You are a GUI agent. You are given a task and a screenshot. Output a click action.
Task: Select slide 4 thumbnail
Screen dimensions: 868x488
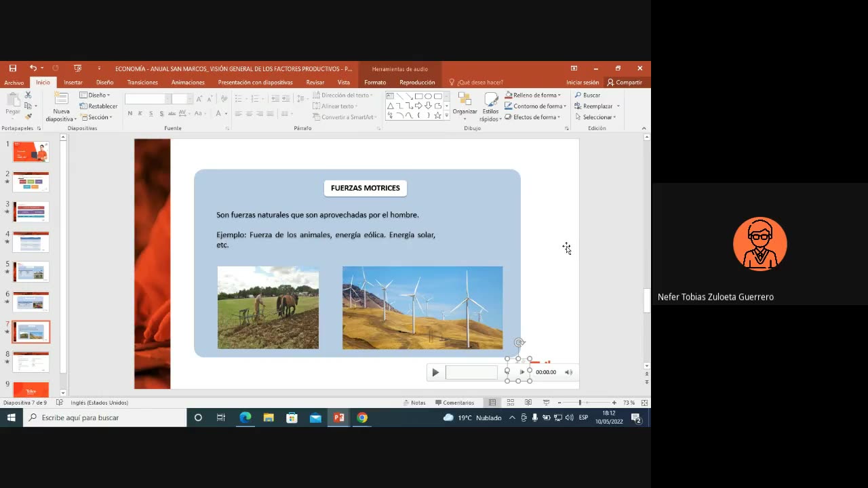pos(31,242)
